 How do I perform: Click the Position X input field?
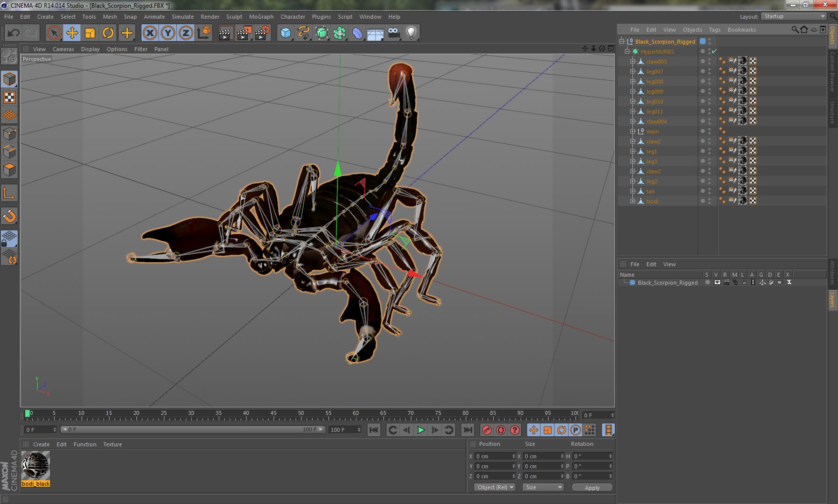(495, 456)
